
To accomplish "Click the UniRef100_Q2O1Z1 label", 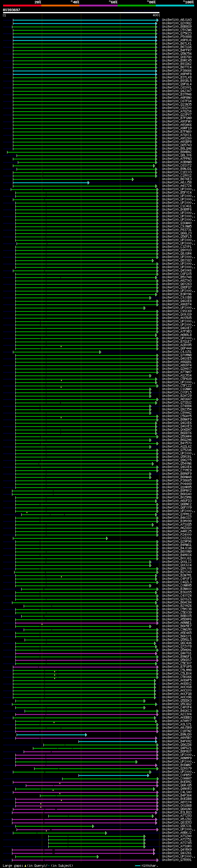I will (x=177, y=599).
